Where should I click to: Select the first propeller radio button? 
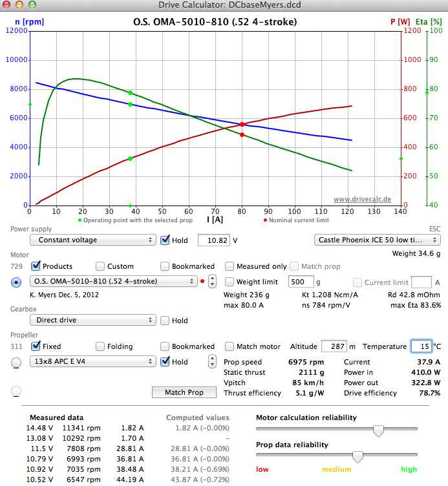[16, 363]
